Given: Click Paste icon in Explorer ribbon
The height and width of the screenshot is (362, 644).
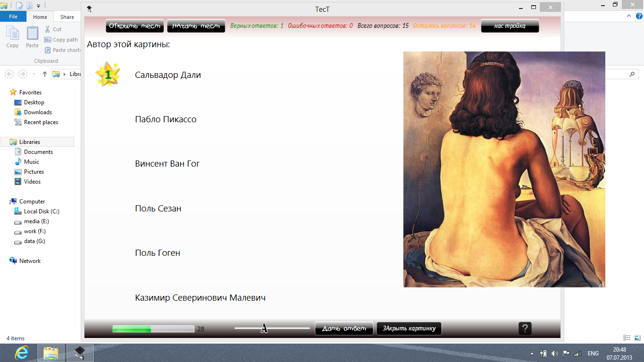Looking at the screenshot, I should coord(32,37).
